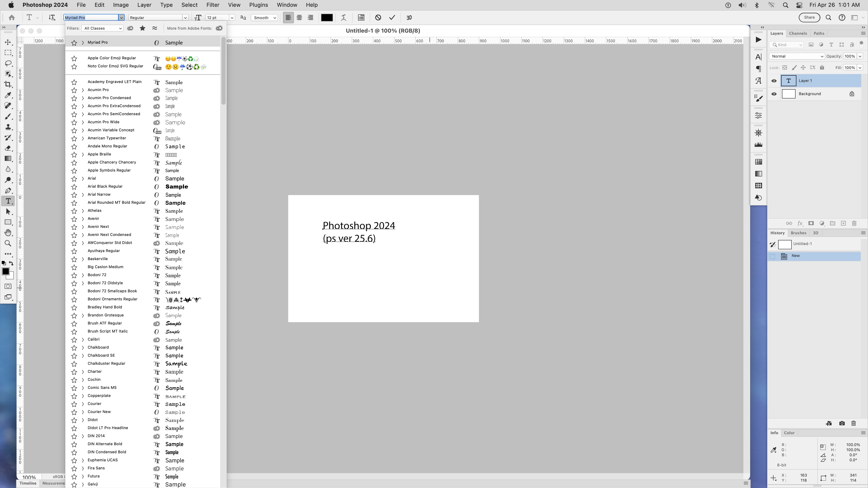Favorite the Arial Black Regular font star
The height and width of the screenshot is (488, 868).
pos(74,187)
